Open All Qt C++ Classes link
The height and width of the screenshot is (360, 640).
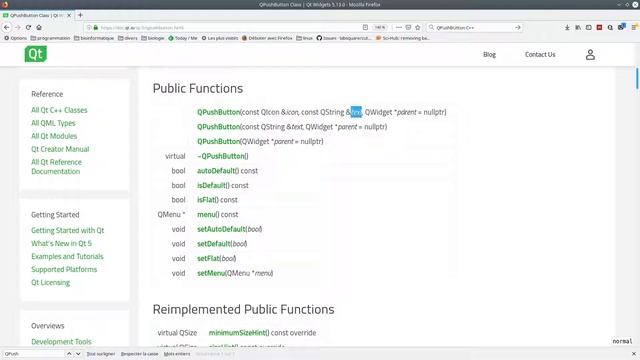pyautogui.click(x=59, y=110)
